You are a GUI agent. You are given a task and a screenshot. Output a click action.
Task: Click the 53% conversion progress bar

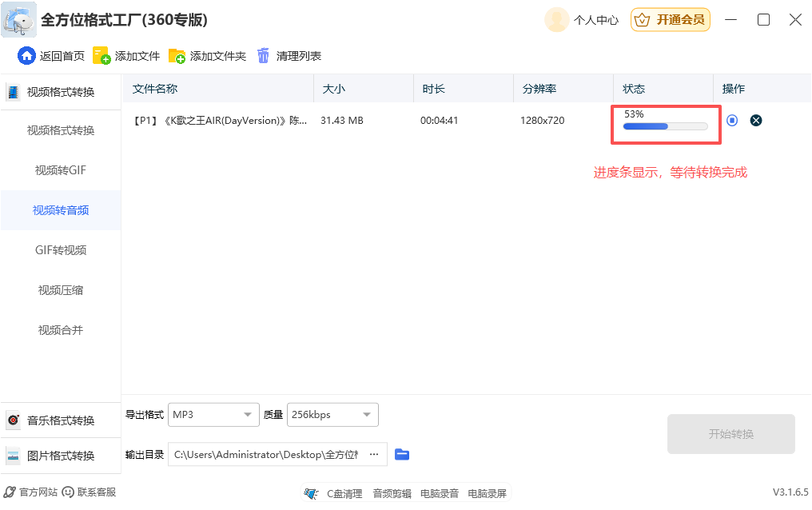click(x=665, y=126)
